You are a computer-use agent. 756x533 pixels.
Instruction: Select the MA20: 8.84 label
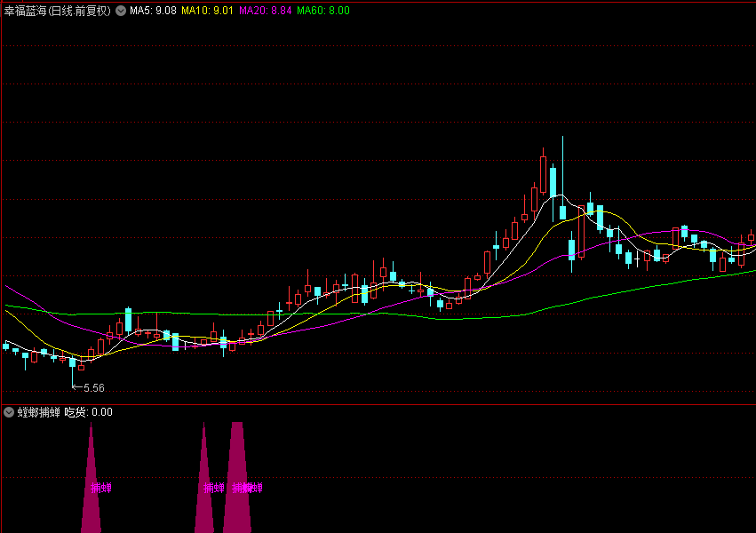pos(266,11)
